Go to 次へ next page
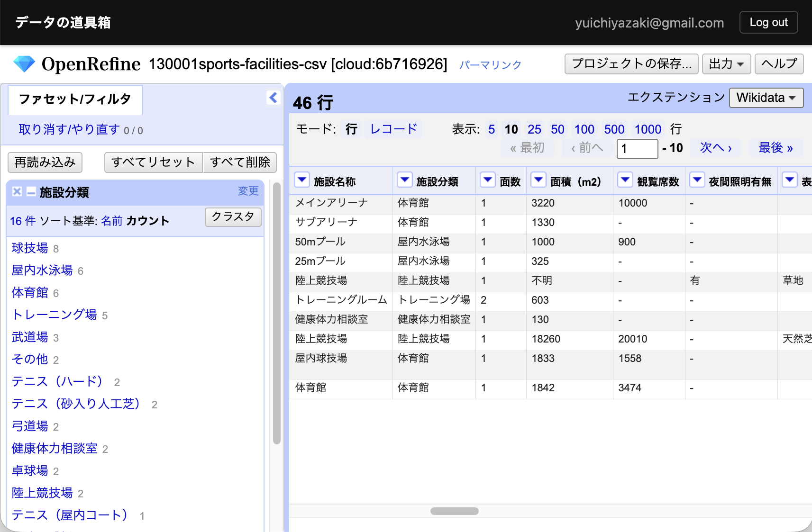Screen dimensions: 812x532 716,148
